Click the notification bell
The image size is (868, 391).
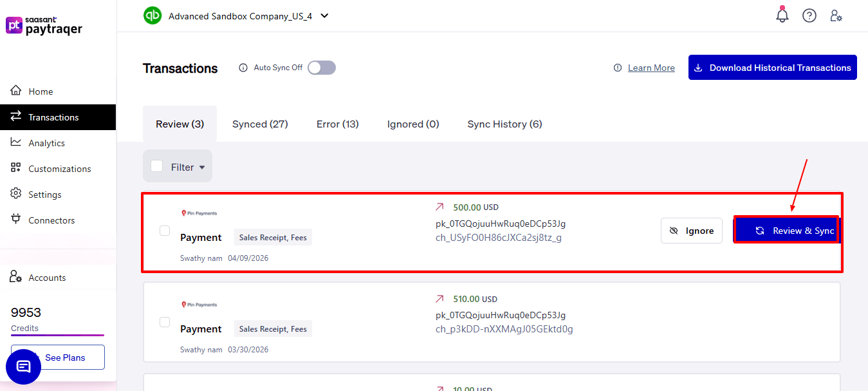782,14
